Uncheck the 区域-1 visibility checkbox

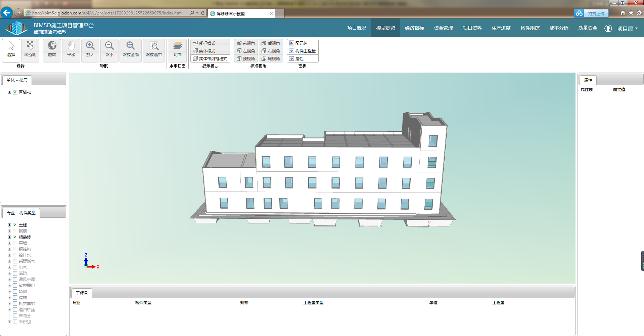[15, 92]
